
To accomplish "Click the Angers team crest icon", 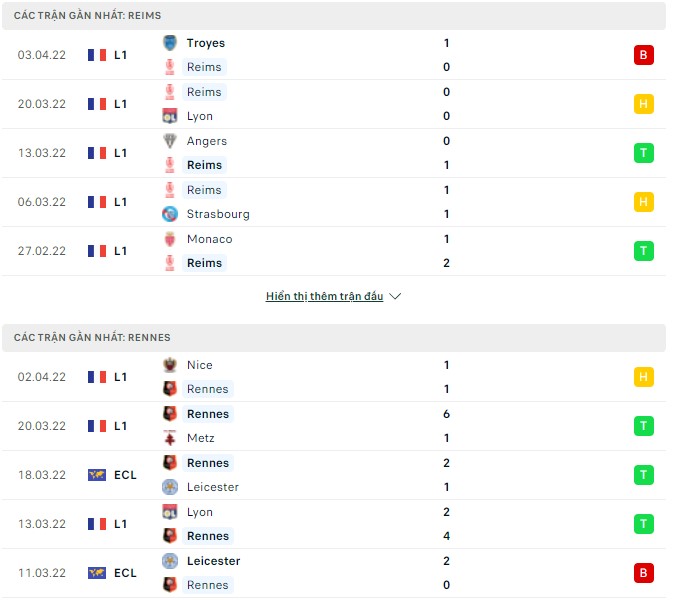I will (x=170, y=141).
